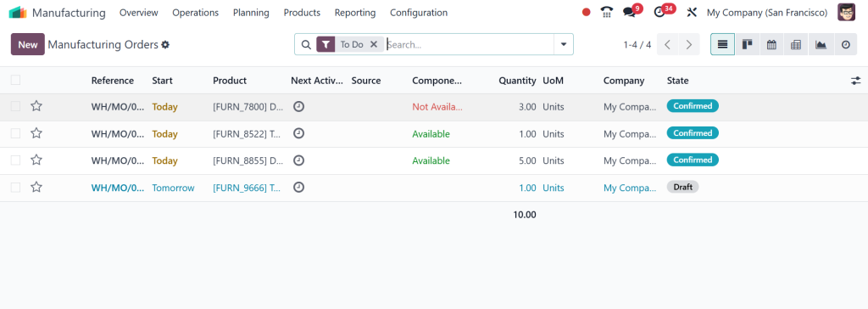Screen dimensions: 868x309
Task: Sort by Start column header
Action: point(162,81)
